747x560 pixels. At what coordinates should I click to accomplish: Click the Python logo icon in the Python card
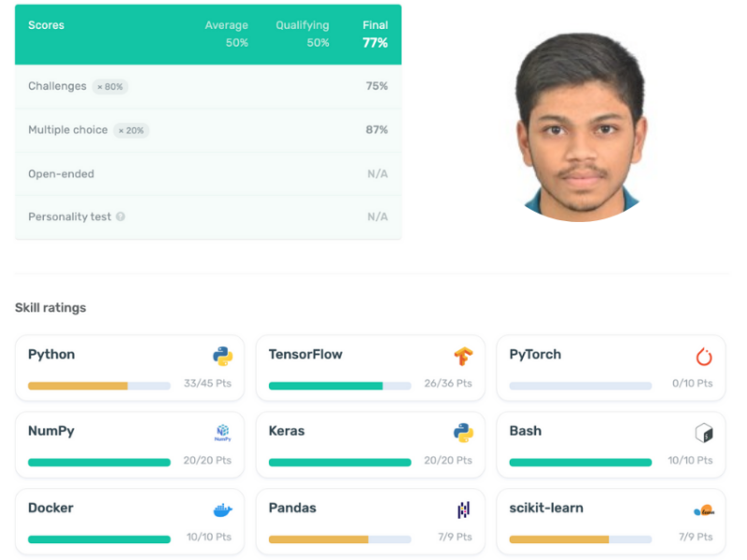(x=222, y=357)
